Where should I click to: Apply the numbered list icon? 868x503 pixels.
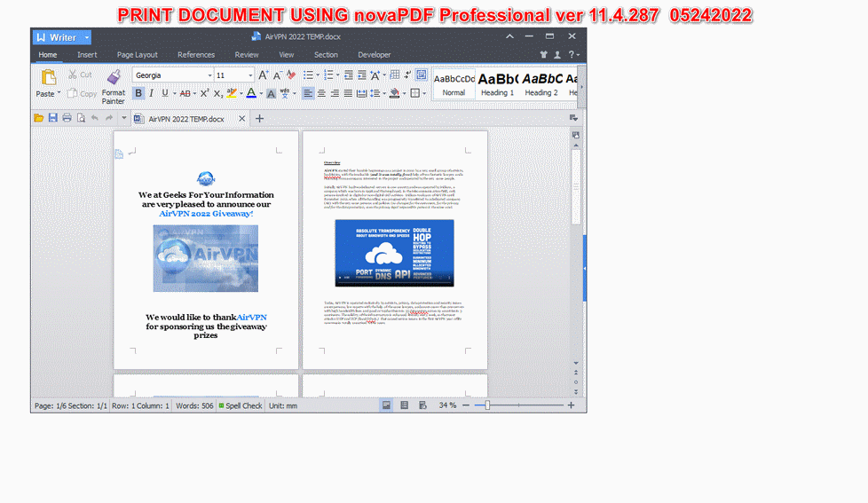(328, 75)
